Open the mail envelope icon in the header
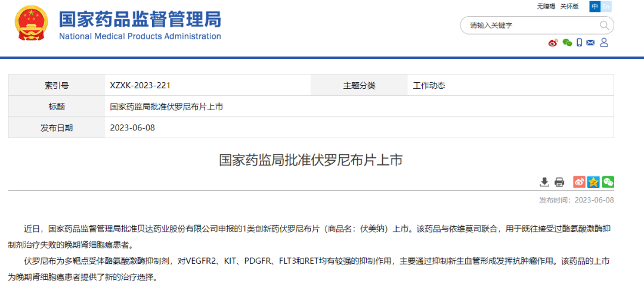Viewport: 644px width, 296px height. pyautogui.click(x=590, y=42)
